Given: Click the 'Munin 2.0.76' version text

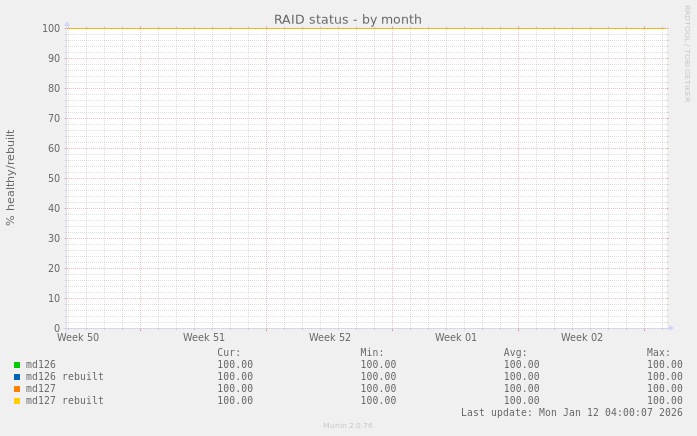Looking at the screenshot, I should (348, 426).
